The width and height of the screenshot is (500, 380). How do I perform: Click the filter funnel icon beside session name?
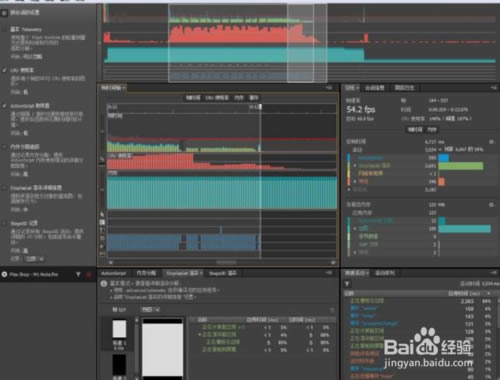78,274
